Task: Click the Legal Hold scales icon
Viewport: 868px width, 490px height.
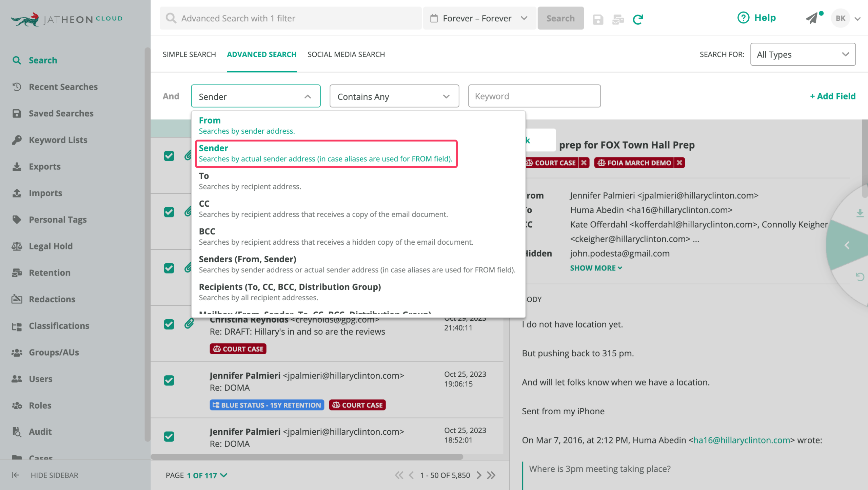Action: [17, 246]
